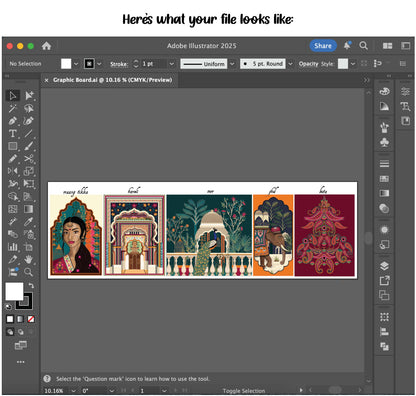Change screen mode button
Viewport: 416px width, 396px height.
point(20,345)
